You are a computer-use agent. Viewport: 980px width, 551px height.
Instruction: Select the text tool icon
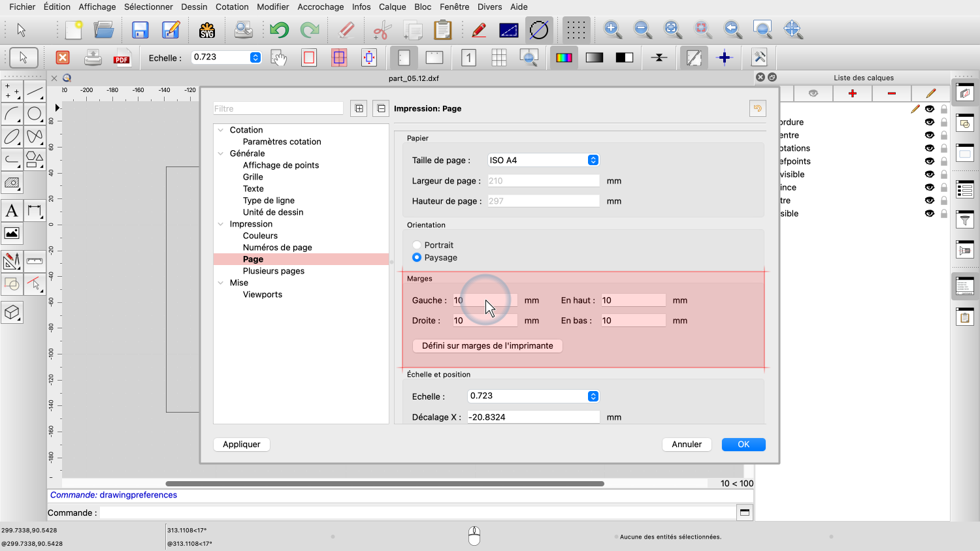[12, 211]
